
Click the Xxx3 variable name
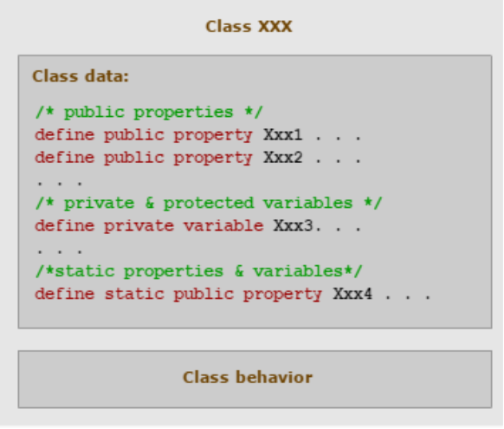pos(293,225)
